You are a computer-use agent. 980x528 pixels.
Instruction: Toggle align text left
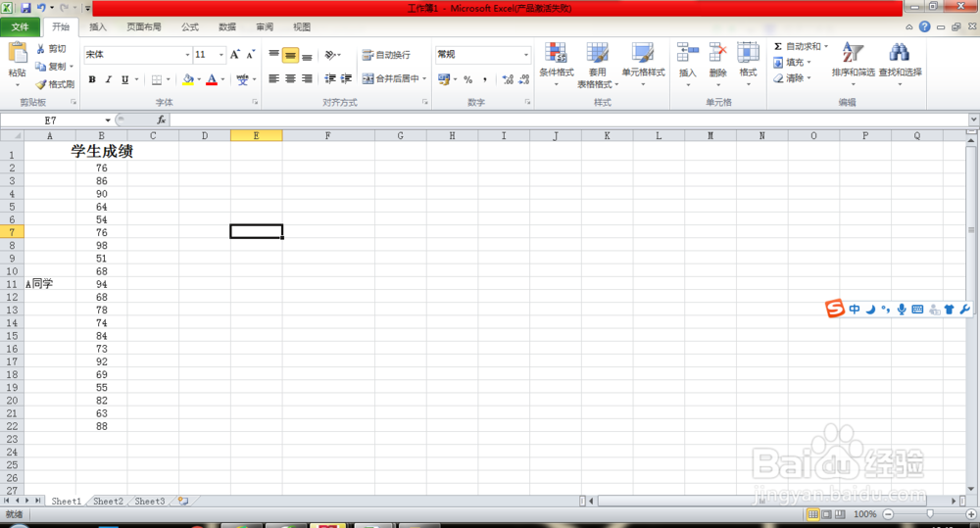(x=273, y=78)
